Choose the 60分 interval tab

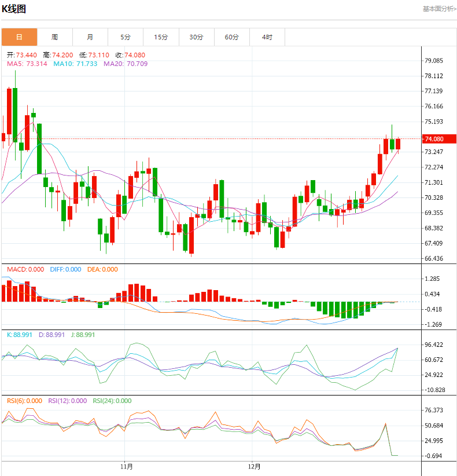232,37
